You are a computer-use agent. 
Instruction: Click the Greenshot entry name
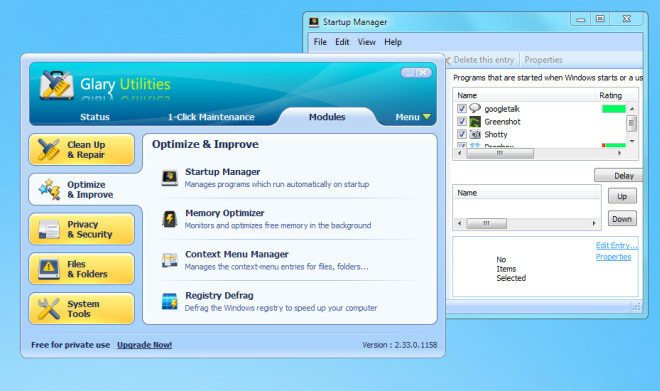502,122
